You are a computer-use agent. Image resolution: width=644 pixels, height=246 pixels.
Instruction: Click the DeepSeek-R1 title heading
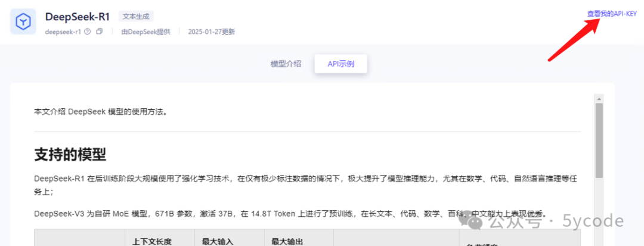click(x=78, y=17)
